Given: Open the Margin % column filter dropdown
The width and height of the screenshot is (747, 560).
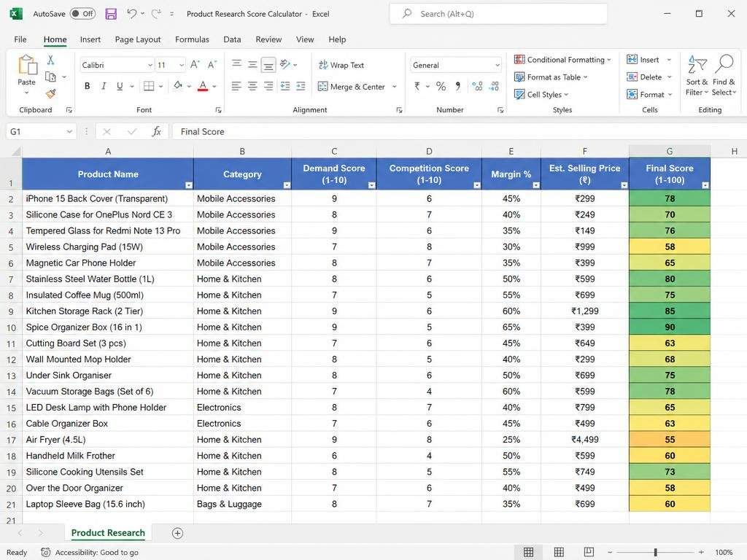Looking at the screenshot, I should [536, 185].
